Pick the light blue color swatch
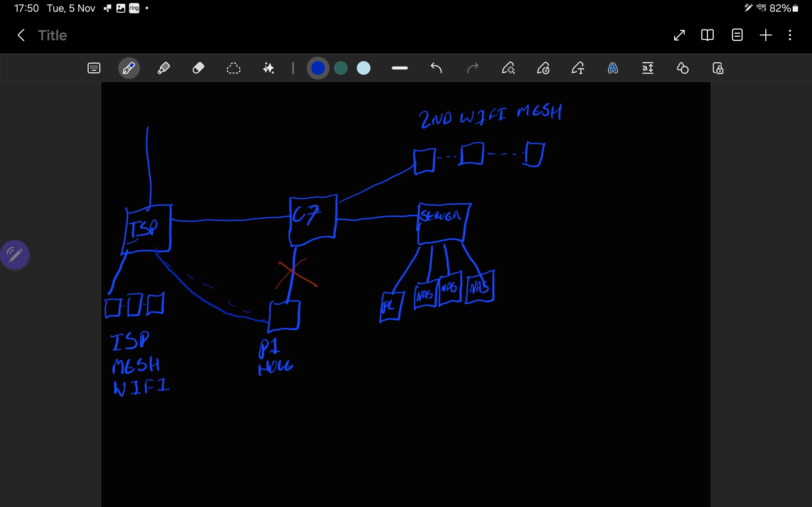812x507 pixels. click(x=364, y=68)
